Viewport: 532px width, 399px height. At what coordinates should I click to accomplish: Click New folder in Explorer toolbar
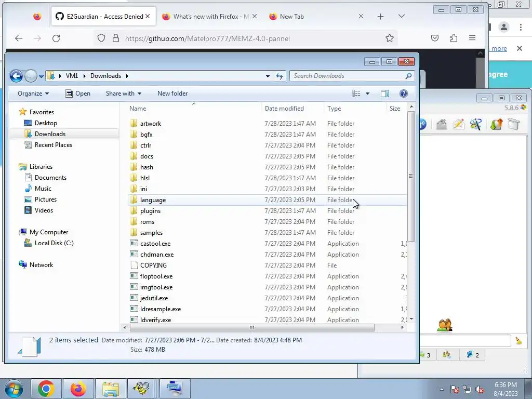click(x=172, y=94)
